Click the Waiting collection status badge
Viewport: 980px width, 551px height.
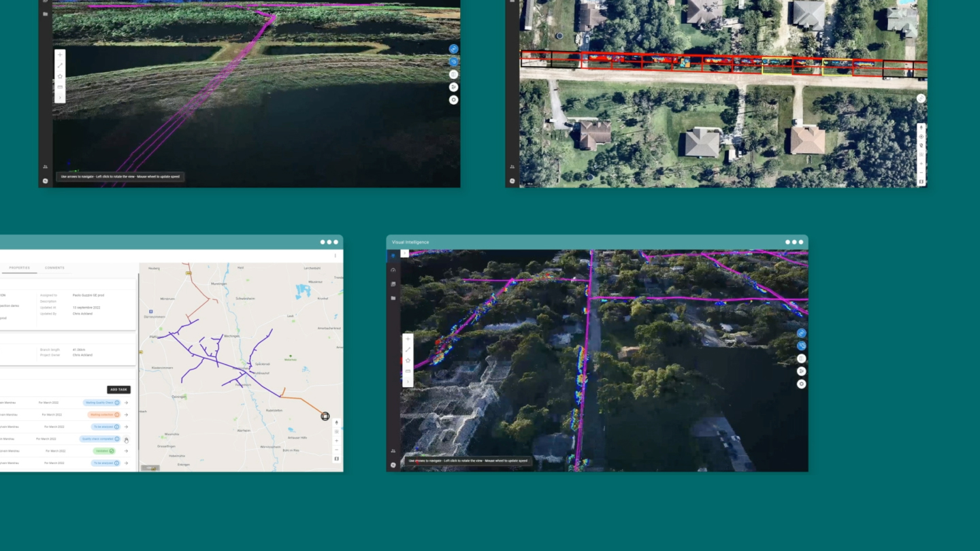click(x=103, y=414)
